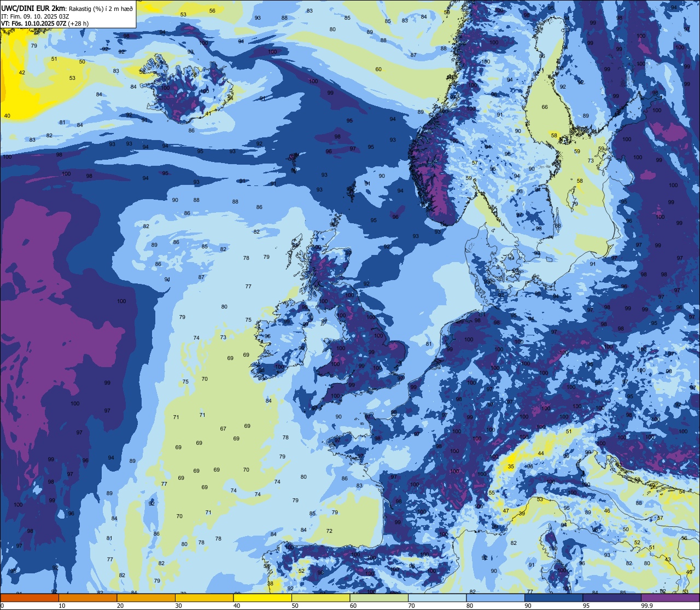Click the value 35 in the yellow Alps patch
This screenshot has width=700, height=610.
pos(511,467)
